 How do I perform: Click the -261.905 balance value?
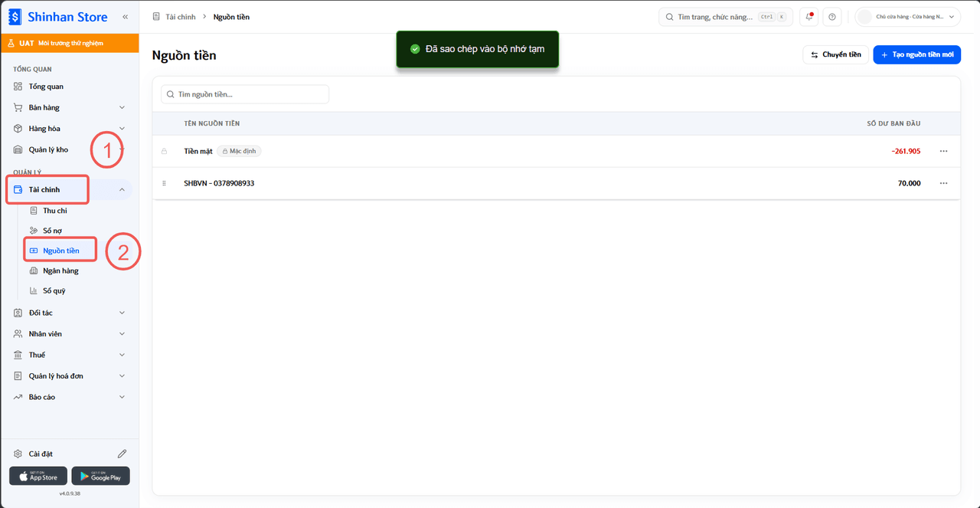click(906, 151)
